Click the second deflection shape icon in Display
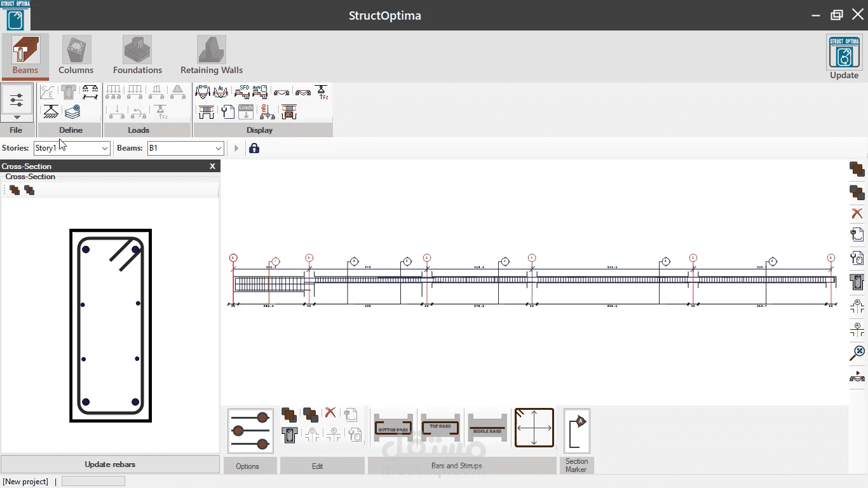Viewport: 868px width, 488px height. [303, 92]
